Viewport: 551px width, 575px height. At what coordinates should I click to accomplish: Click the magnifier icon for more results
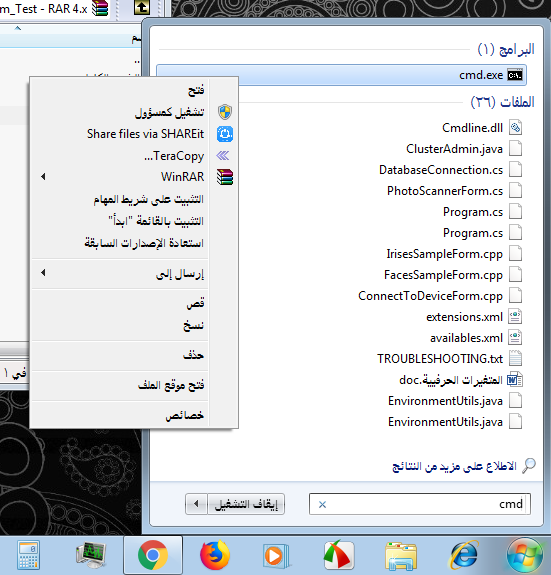tap(529, 466)
